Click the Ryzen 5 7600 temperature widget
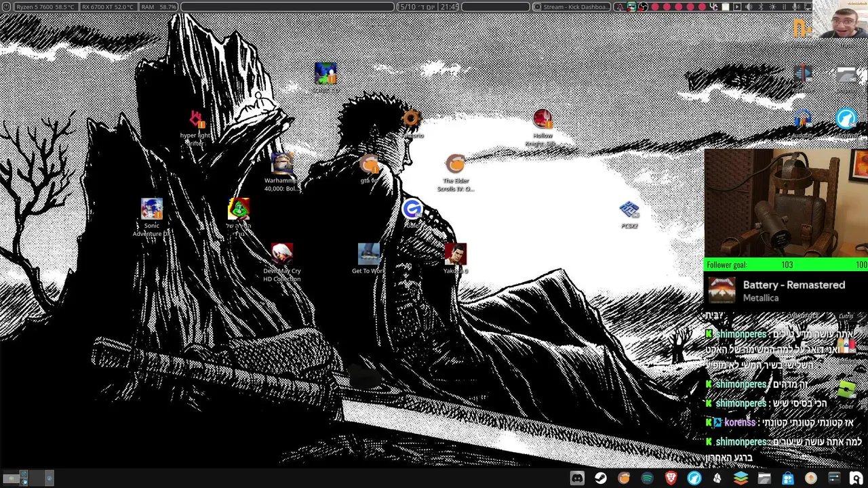The height and width of the screenshot is (488, 868). click(x=45, y=7)
